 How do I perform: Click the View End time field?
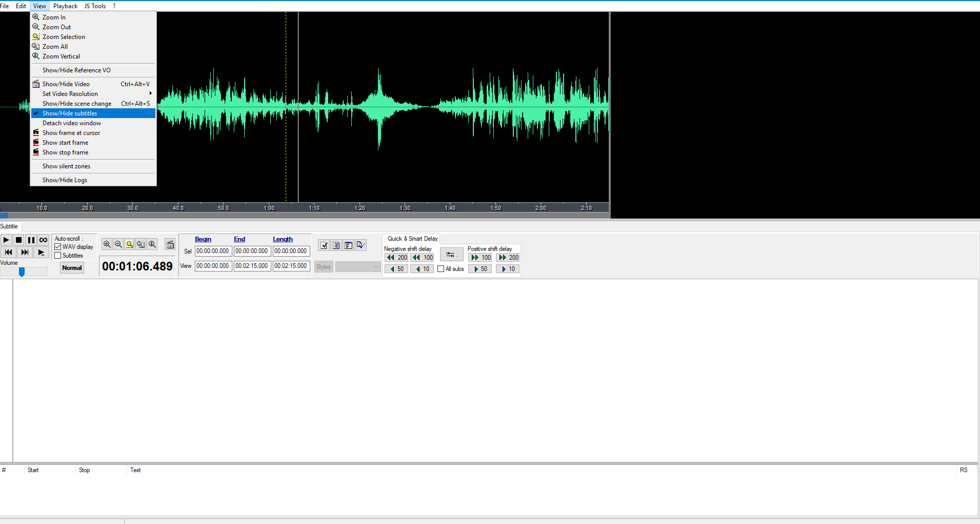tap(252, 266)
